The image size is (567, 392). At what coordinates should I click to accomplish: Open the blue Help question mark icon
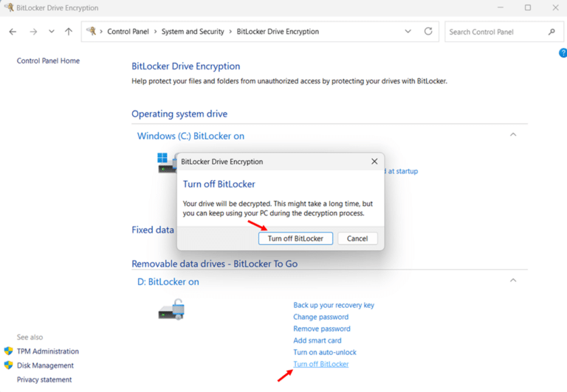[563, 53]
